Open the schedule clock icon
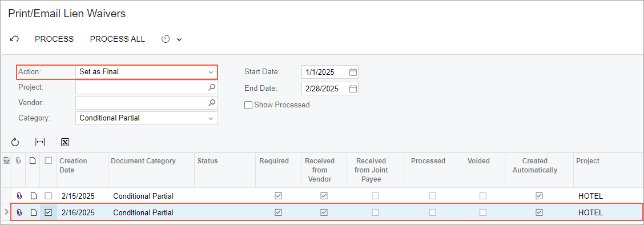Image resolution: width=644 pixels, height=225 pixels. (x=166, y=39)
